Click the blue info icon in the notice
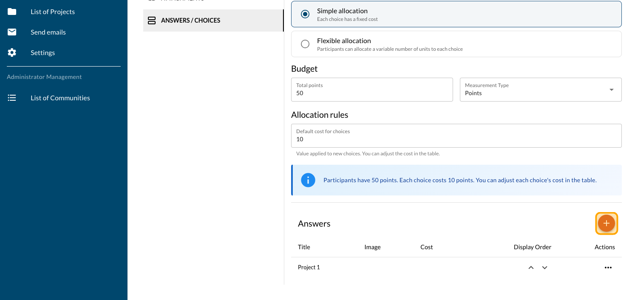644x300 pixels. [x=308, y=180]
